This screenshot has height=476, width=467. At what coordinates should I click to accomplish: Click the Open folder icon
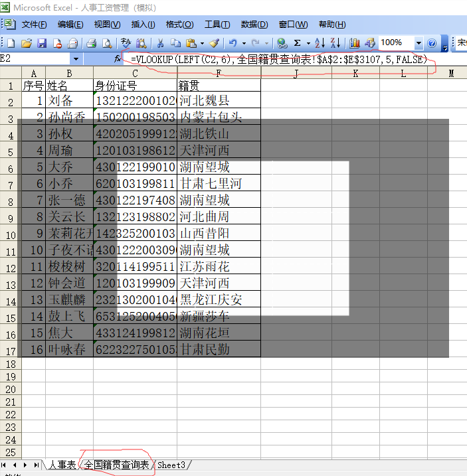[27, 43]
